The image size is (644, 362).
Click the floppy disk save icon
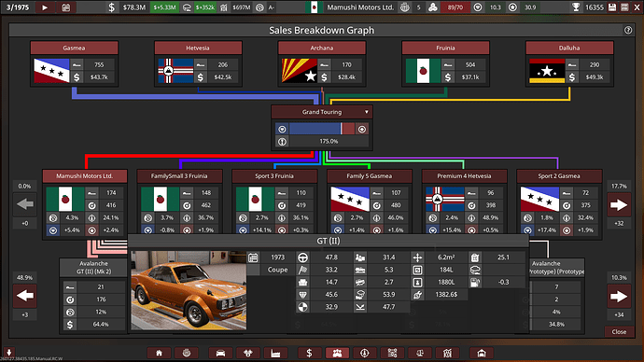pos(612,7)
